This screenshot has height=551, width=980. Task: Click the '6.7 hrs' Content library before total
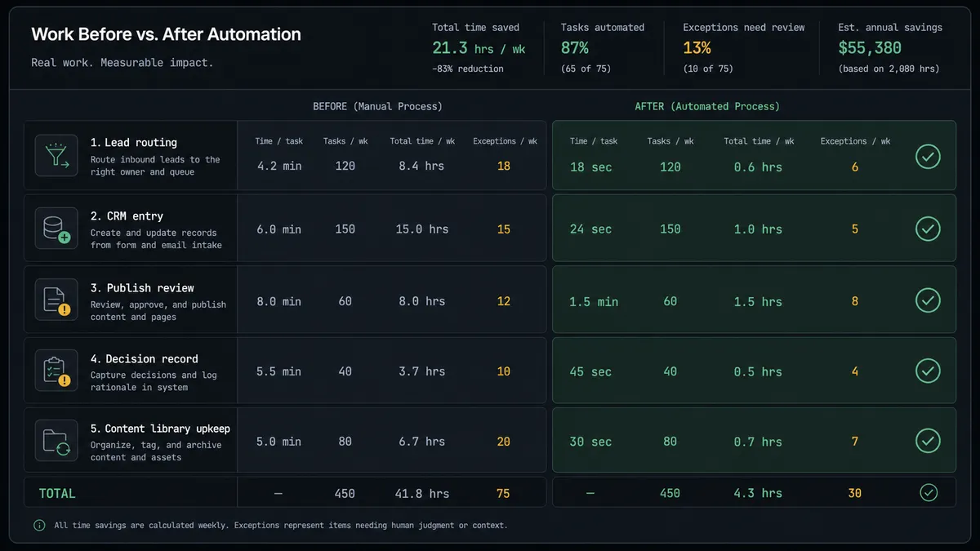(422, 442)
